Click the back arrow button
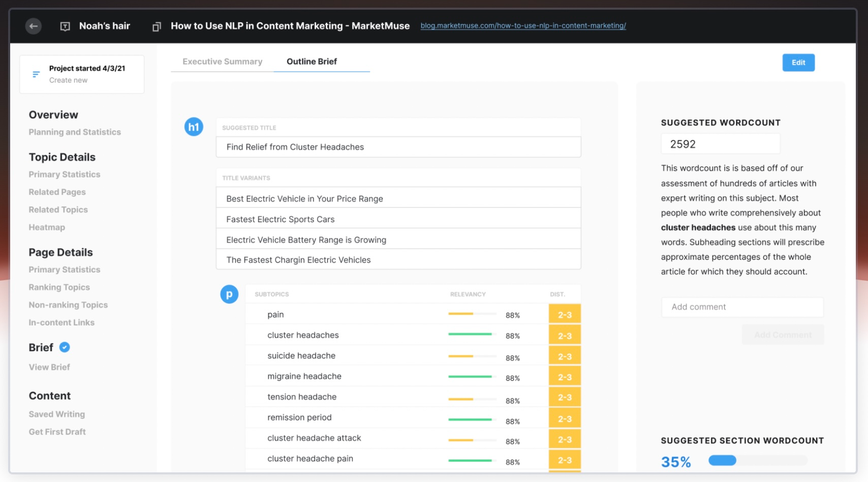Viewport: 868px width, 482px height. pos(34,26)
